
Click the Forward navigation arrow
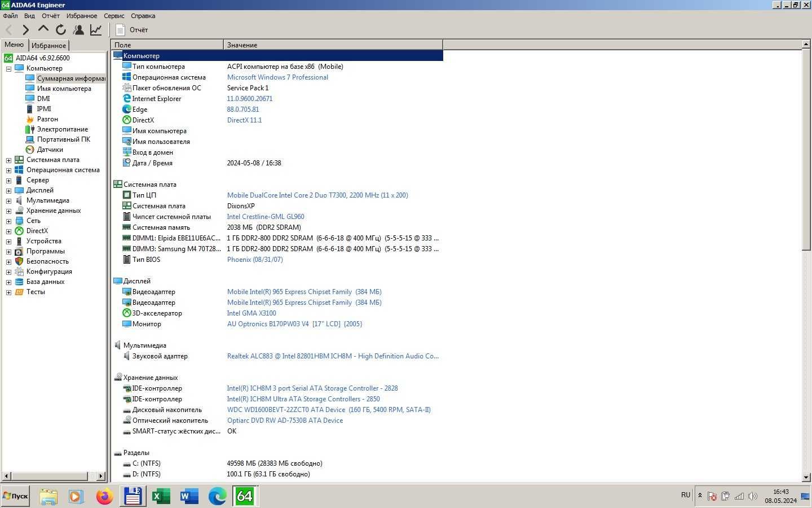pyautogui.click(x=25, y=29)
